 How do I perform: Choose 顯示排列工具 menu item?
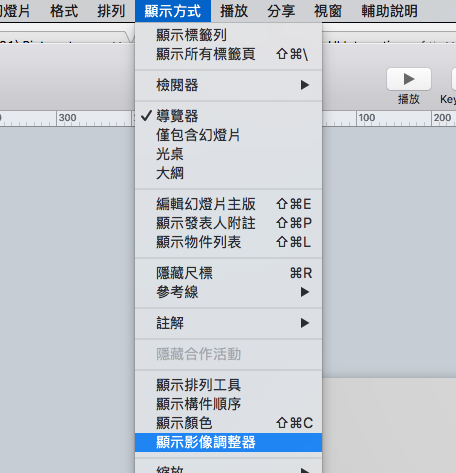228,385
